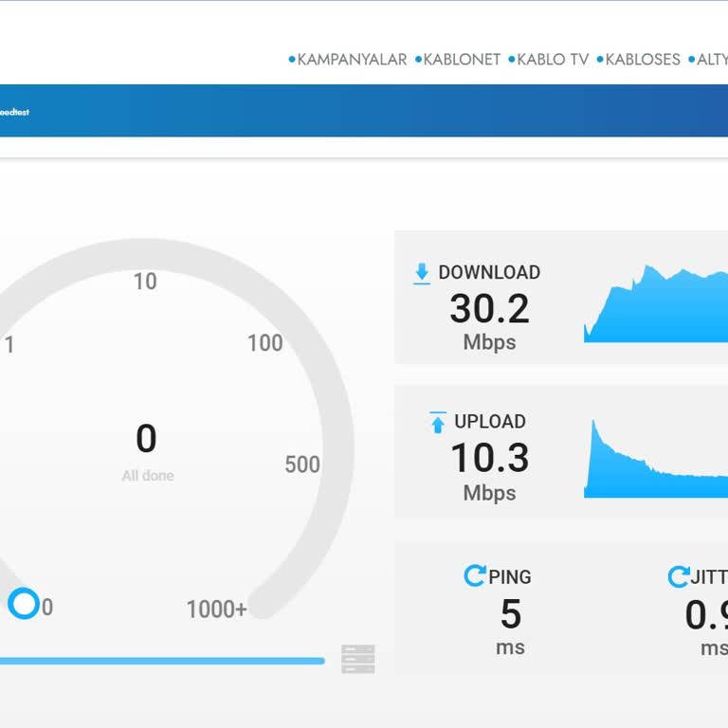
Task: Click the speedtest logo in blue banner
Action: (14, 112)
